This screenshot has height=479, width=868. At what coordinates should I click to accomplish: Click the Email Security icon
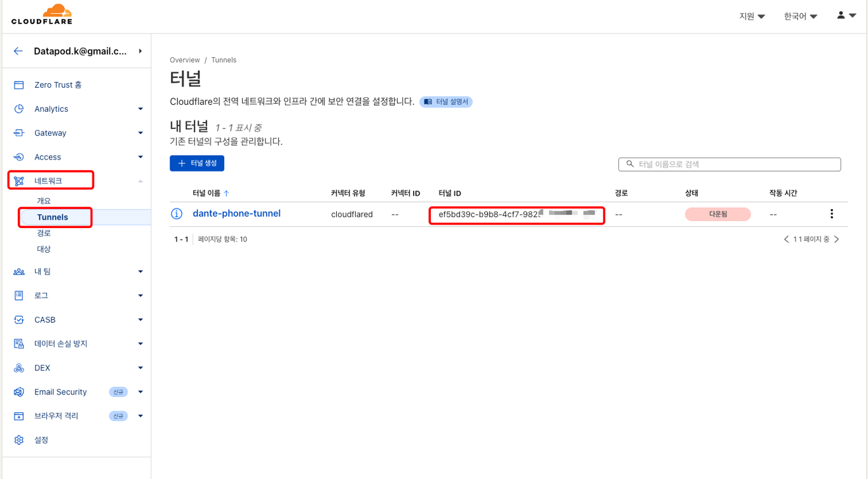tap(19, 392)
